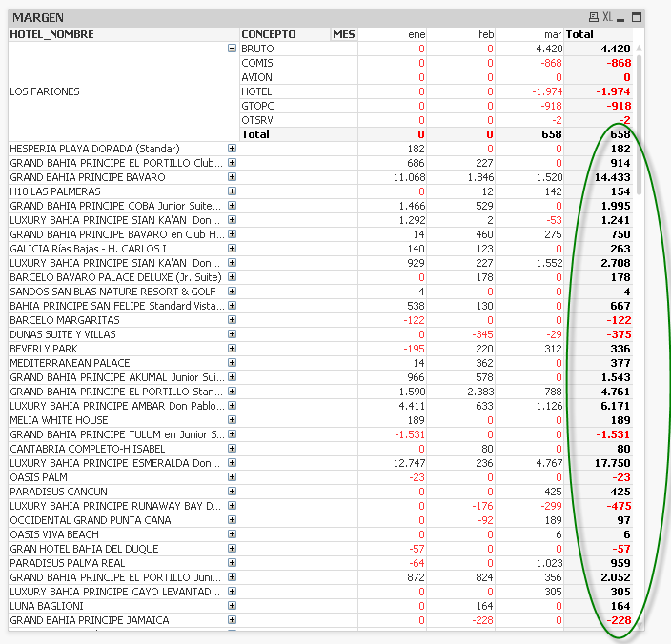Click the 1.023 mar value

[x=549, y=563]
